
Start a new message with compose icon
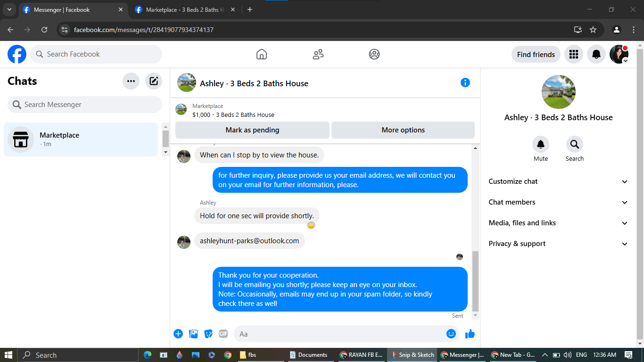[x=154, y=81]
